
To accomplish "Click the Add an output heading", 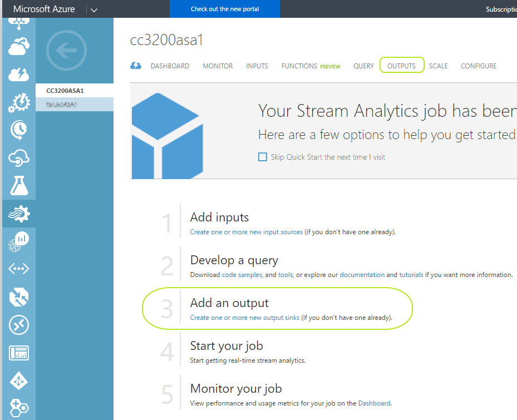I will [x=229, y=303].
